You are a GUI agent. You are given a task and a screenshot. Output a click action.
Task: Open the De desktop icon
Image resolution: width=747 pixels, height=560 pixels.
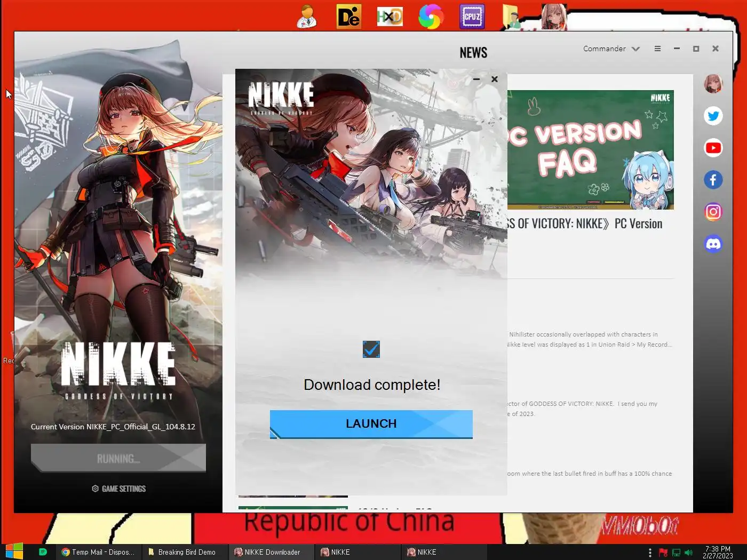click(349, 17)
